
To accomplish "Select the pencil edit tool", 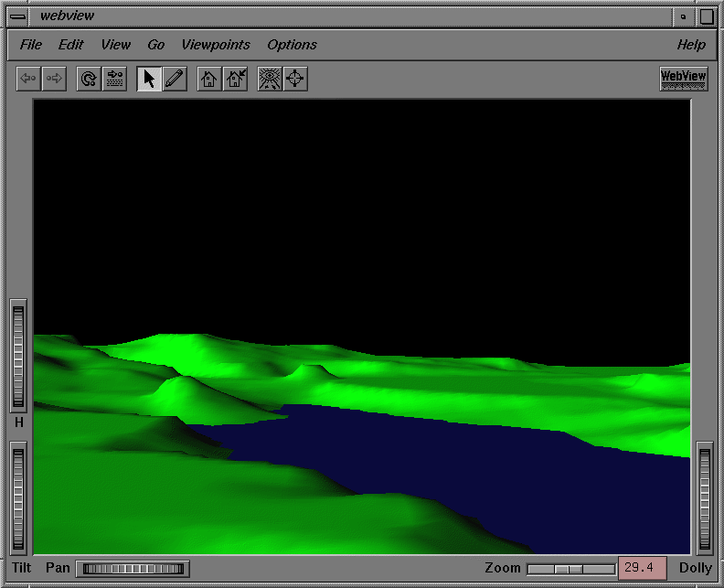I will [175, 79].
